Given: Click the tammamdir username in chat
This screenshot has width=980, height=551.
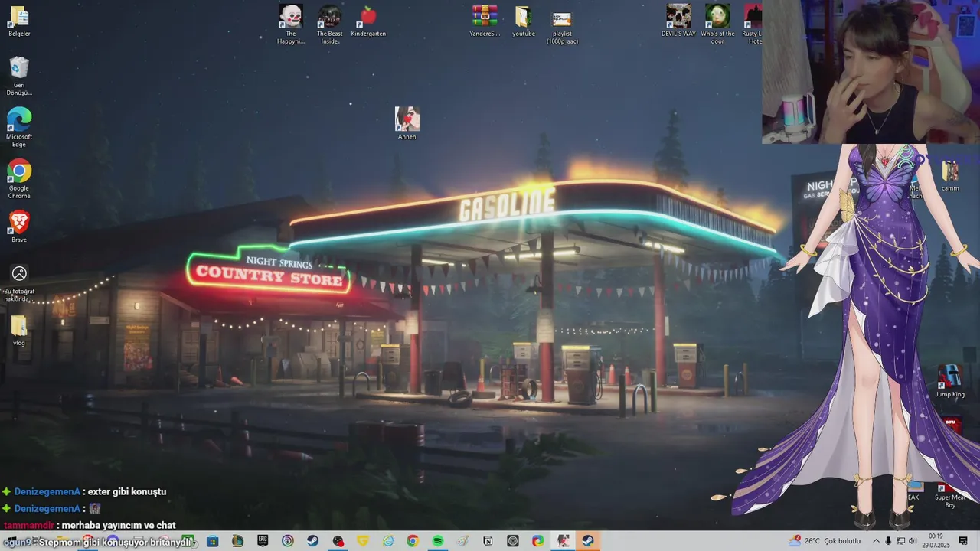Looking at the screenshot, I should coord(28,525).
